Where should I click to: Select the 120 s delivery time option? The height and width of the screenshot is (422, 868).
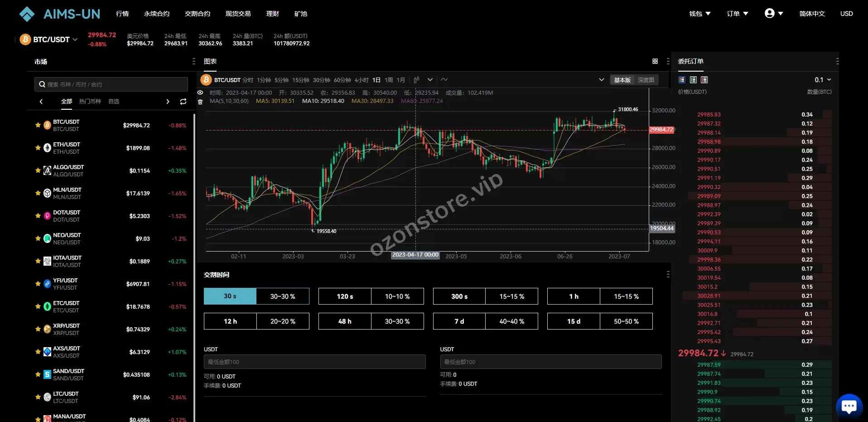(345, 296)
